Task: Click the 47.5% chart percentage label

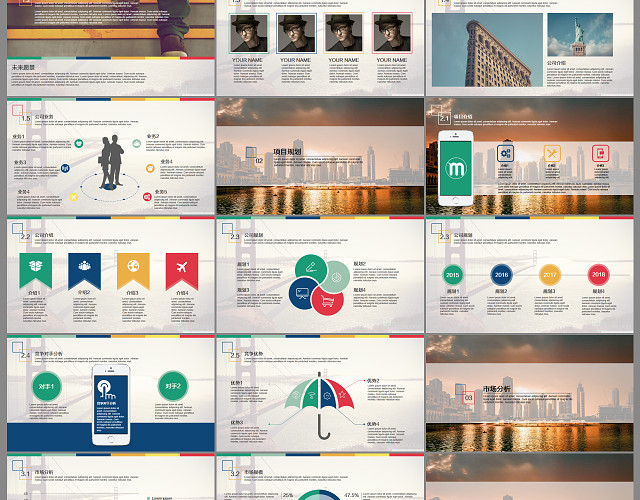Action: point(351,495)
